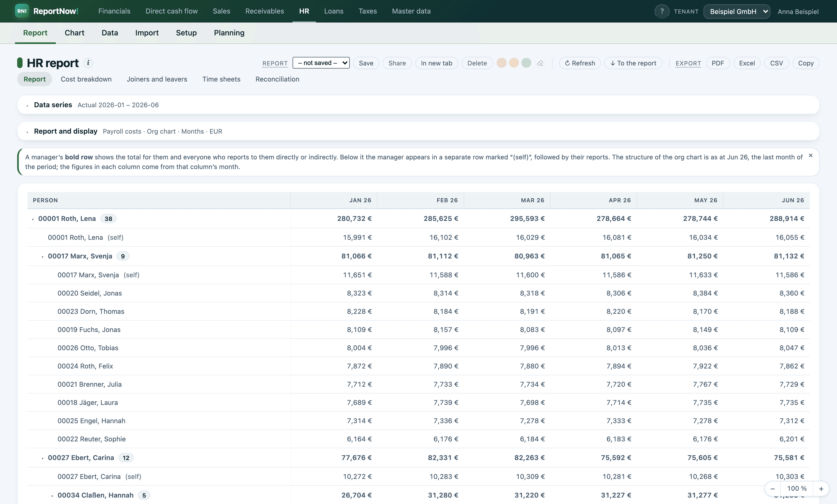The width and height of the screenshot is (837, 504).
Task: Export the report as CSV
Action: coord(777,63)
